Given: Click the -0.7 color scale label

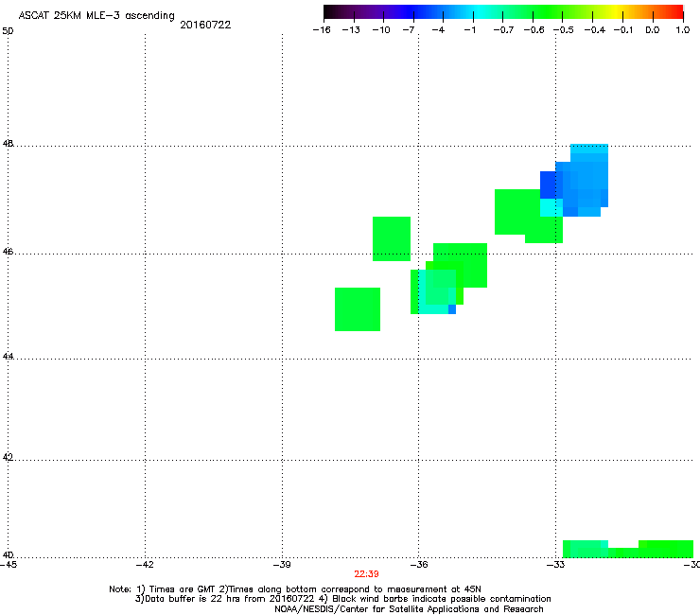Looking at the screenshot, I should tap(503, 30).
